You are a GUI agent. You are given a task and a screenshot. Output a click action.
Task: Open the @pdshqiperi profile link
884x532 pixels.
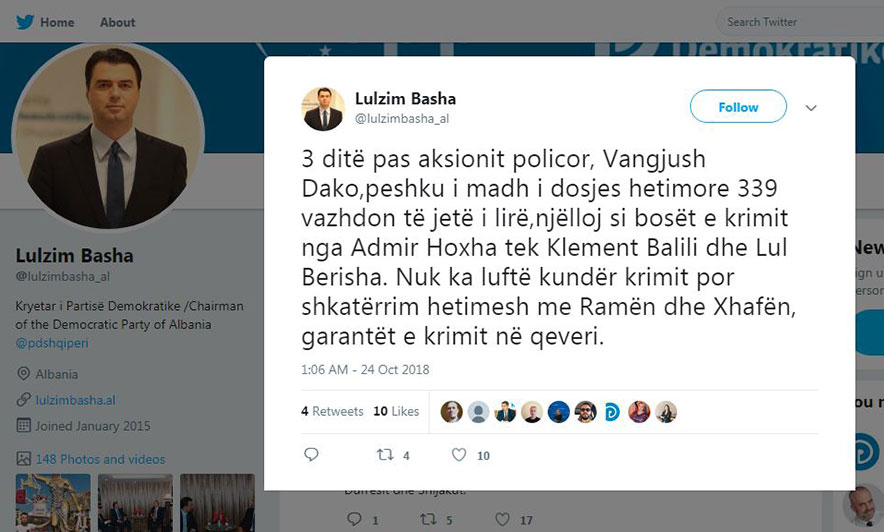coord(52,343)
